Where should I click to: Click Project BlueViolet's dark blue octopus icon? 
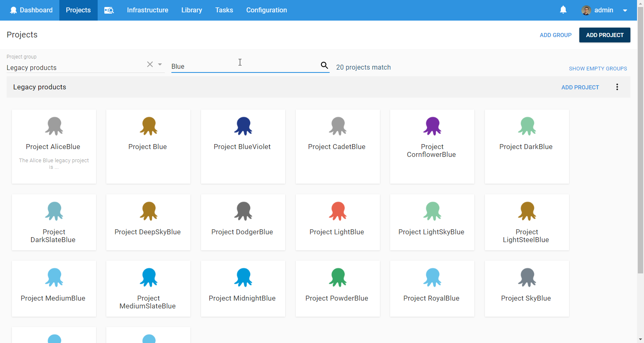coord(243,126)
